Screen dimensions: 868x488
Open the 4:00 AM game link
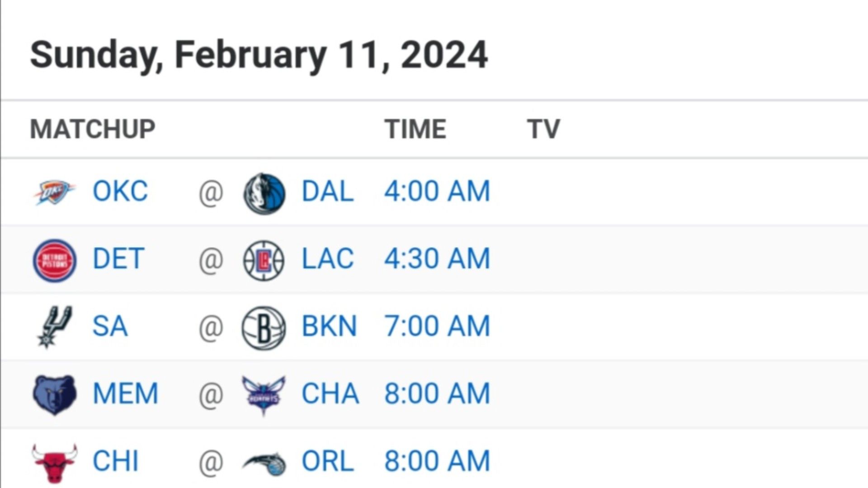click(437, 191)
